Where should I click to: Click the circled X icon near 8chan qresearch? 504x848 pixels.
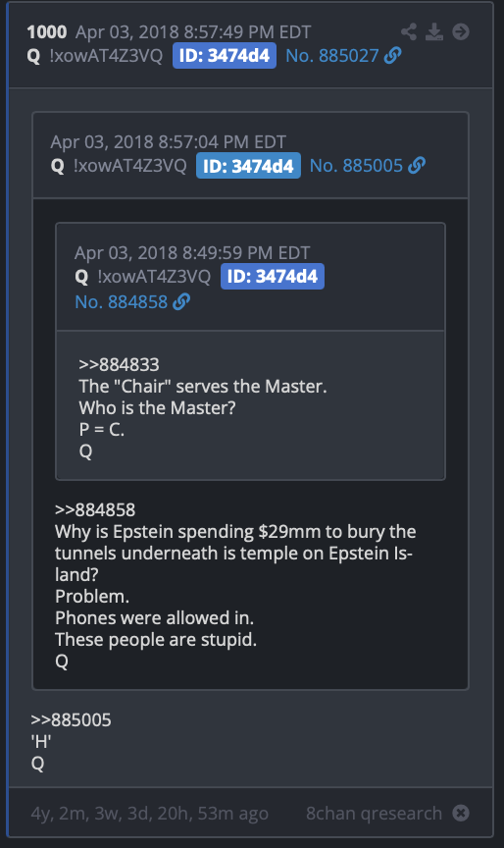pos(461,813)
